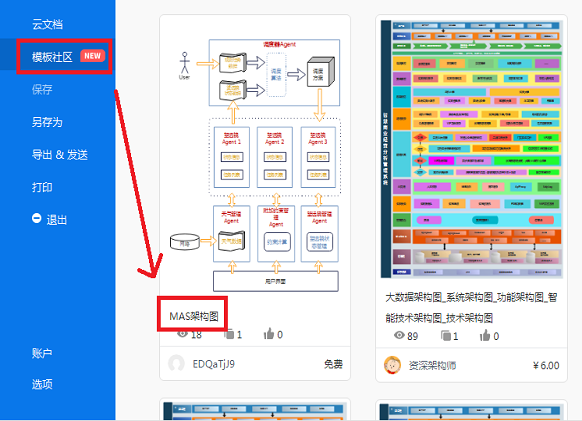Screen dimensions: 582x421
Task: Open the bottom-right partially visible template thumbnail
Action: point(472,412)
